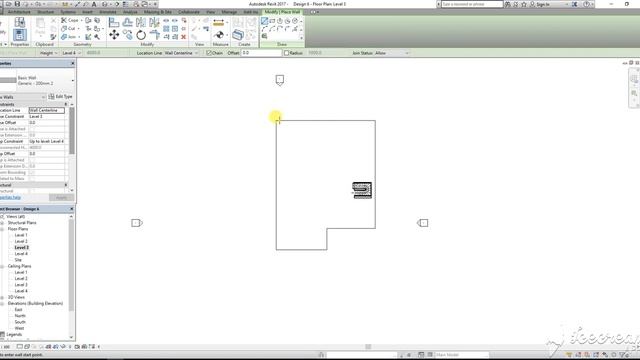Click the red X Delete tool

(x=184, y=37)
